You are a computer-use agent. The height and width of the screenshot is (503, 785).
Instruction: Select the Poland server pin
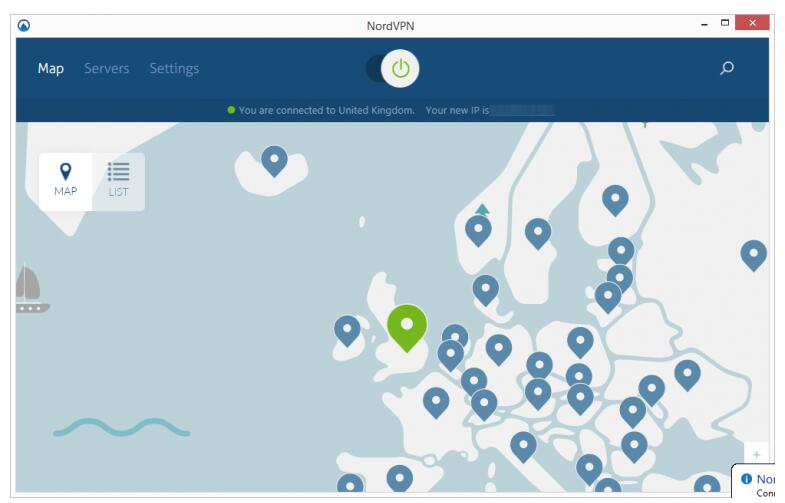pos(580,342)
